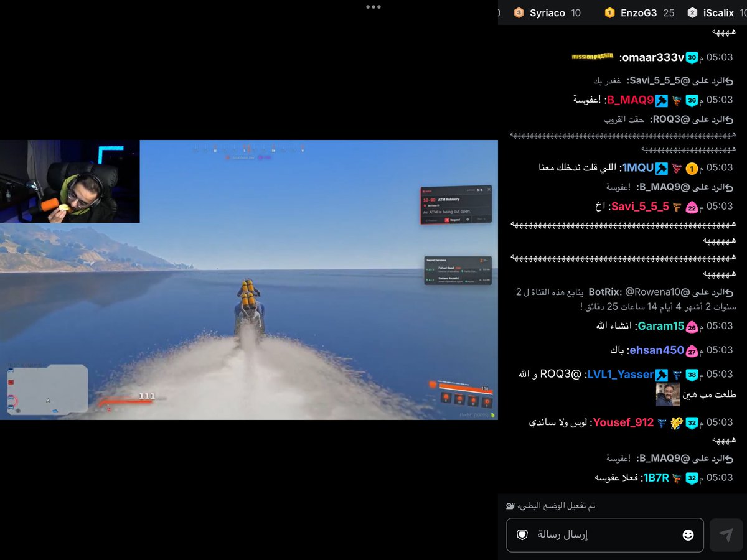The height and width of the screenshot is (560, 747).
Task: Tap the blue winged badge beside Yousef_912
Action: click(x=662, y=422)
